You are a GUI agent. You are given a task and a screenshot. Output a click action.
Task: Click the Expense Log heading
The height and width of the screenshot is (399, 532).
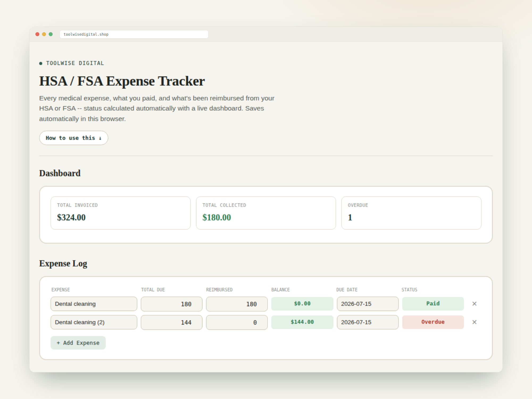click(63, 264)
